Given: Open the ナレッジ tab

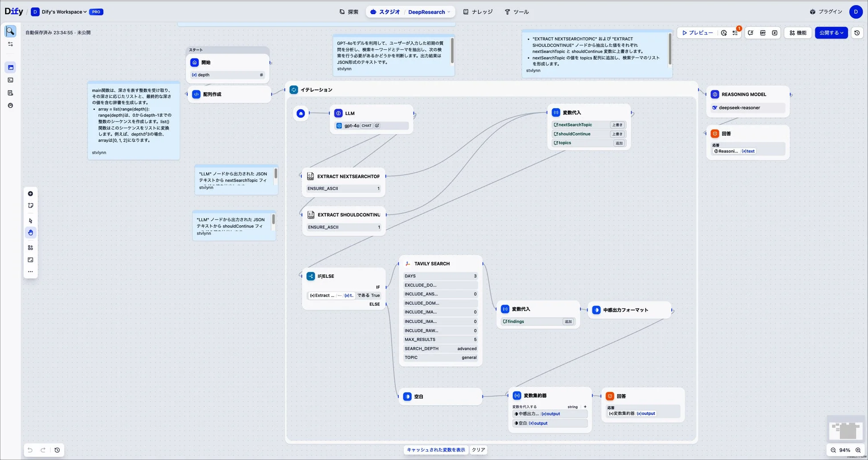Looking at the screenshot, I should [478, 12].
